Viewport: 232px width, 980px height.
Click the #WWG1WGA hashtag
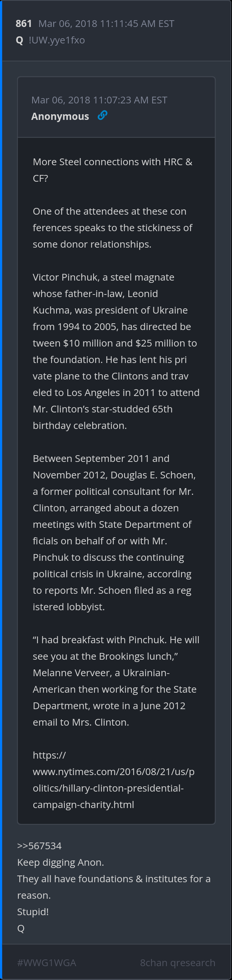pyautogui.click(x=46, y=962)
